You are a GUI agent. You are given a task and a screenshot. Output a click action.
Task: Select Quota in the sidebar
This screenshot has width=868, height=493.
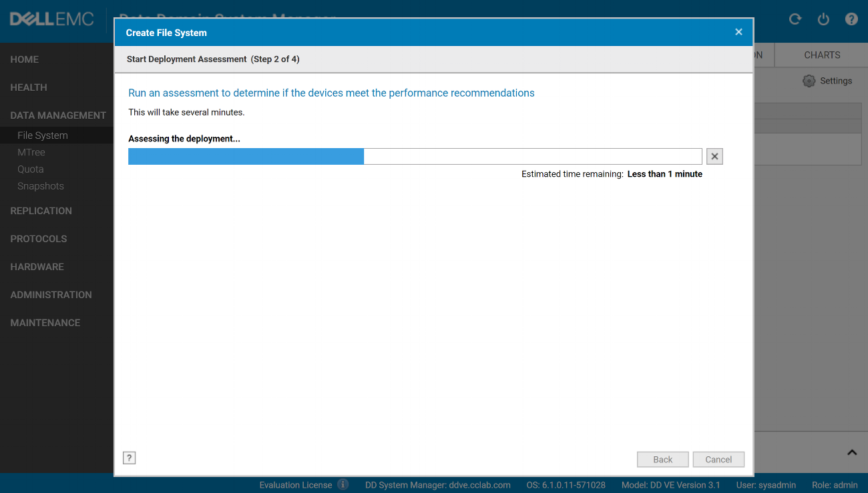[x=31, y=169]
